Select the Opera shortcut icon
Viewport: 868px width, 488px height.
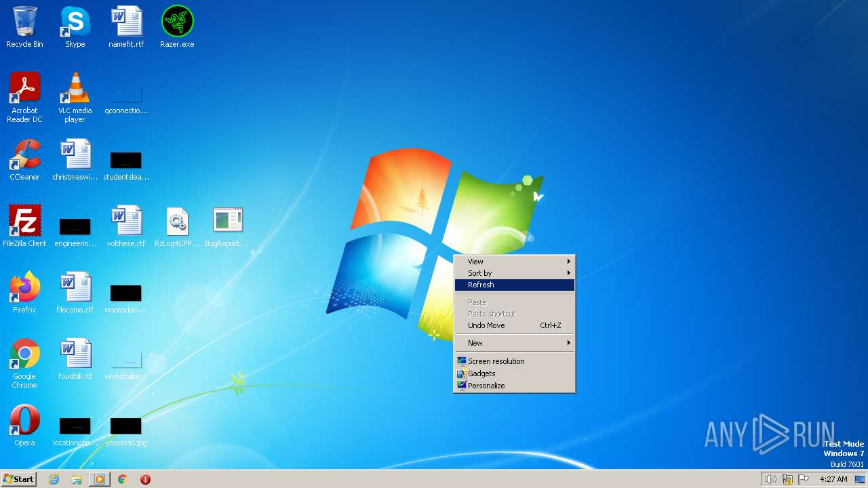(x=24, y=426)
